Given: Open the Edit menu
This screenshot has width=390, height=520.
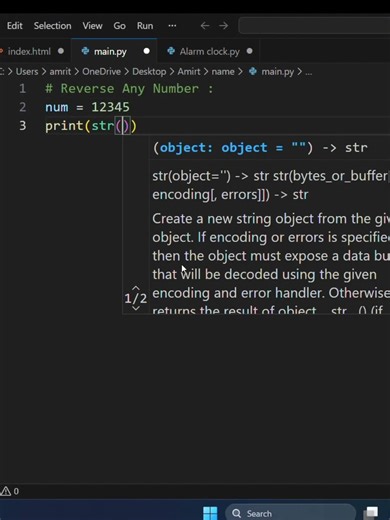Looking at the screenshot, I should pyautogui.click(x=15, y=26).
